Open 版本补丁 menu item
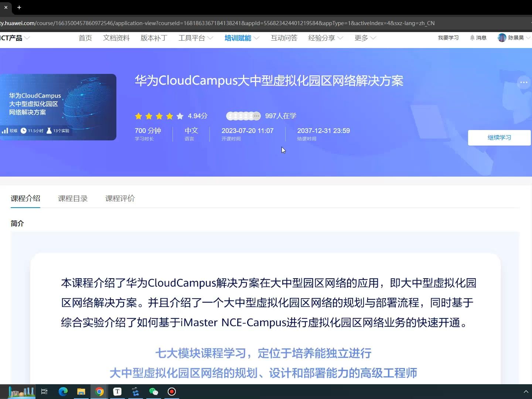 click(x=154, y=38)
